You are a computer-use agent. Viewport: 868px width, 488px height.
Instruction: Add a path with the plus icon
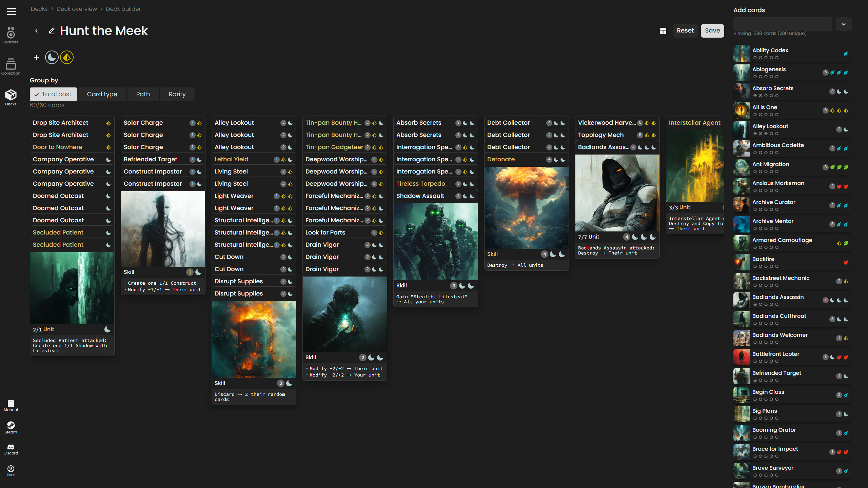coord(36,57)
